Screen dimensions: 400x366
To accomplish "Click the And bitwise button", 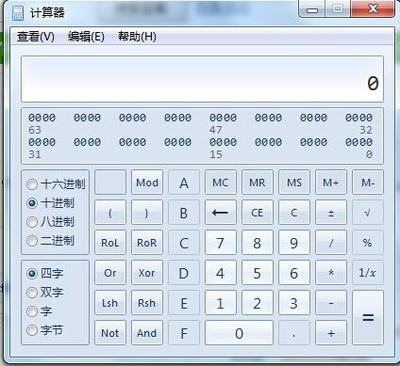I will point(147,333).
